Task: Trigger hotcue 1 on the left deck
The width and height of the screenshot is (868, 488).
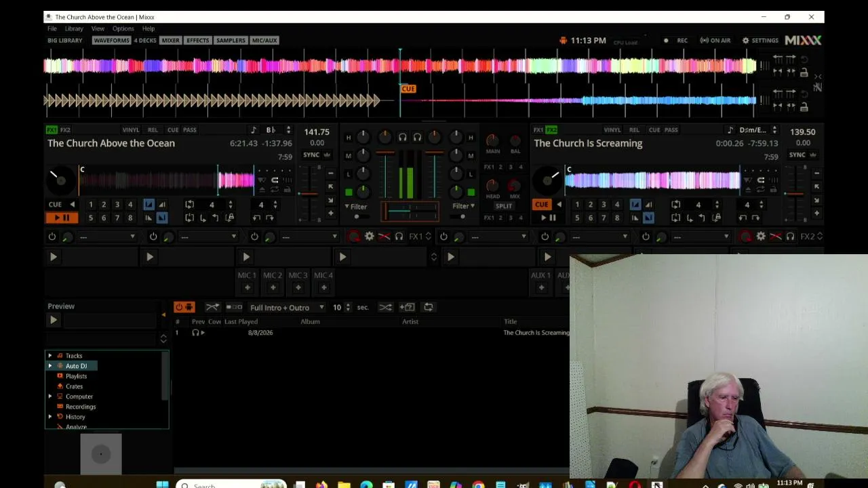Action: (90, 205)
